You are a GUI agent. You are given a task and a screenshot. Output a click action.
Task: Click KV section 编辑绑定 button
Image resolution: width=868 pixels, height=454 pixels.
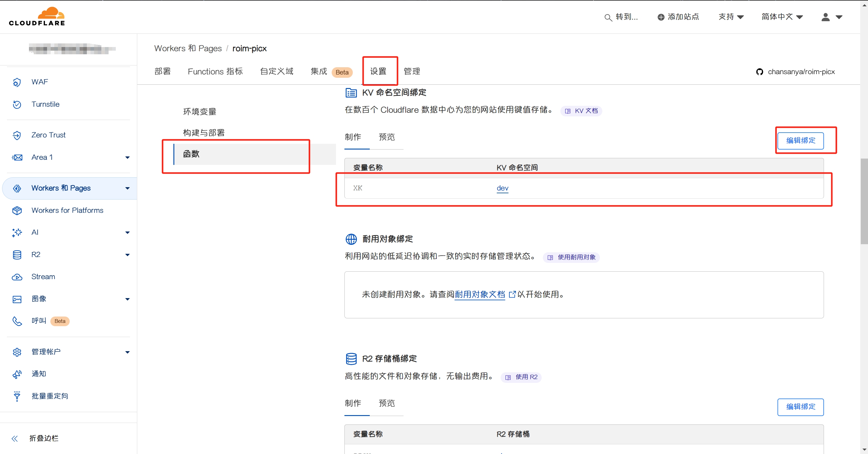pyautogui.click(x=800, y=140)
